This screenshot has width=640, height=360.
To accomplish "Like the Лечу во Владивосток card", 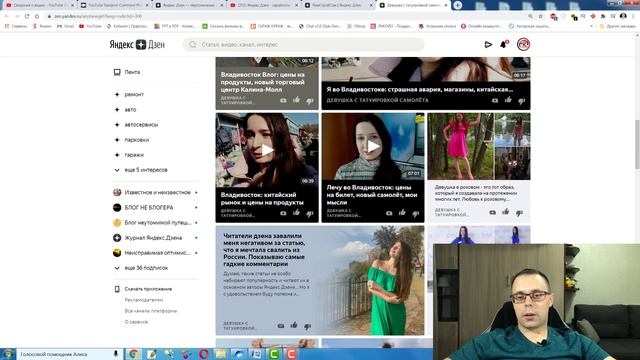I will click(402, 212).
